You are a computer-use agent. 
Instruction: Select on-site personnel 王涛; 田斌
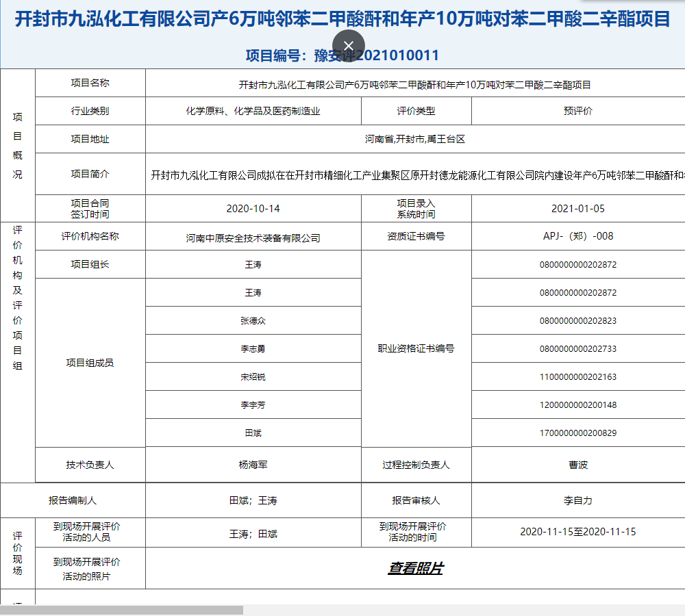(x=253, y=534)
